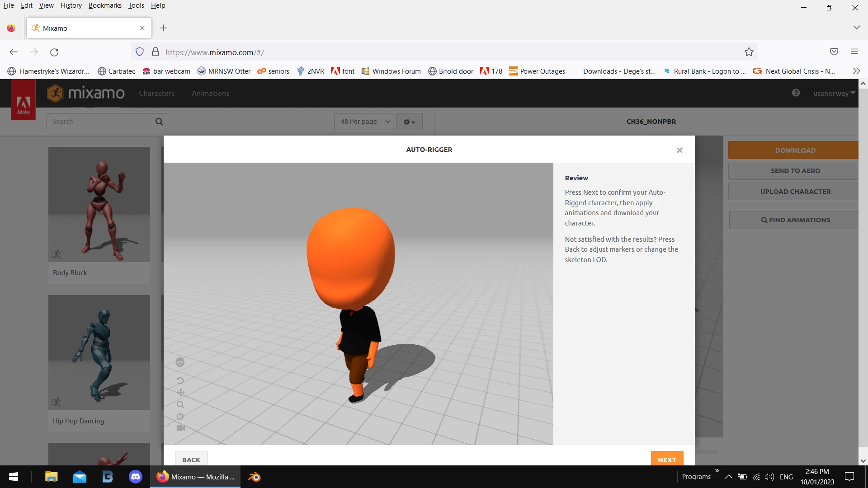Click the power reset icon in viewport

(x=180, y=416)
